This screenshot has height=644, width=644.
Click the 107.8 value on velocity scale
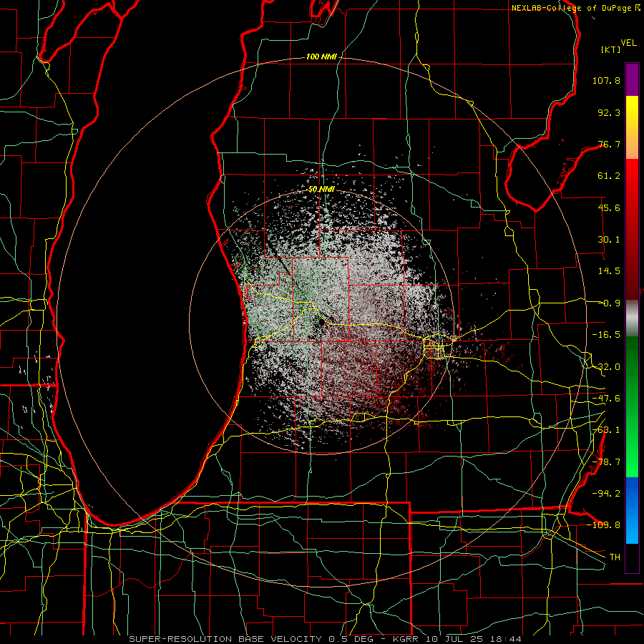pyautogui.click(x=606, y=80)
